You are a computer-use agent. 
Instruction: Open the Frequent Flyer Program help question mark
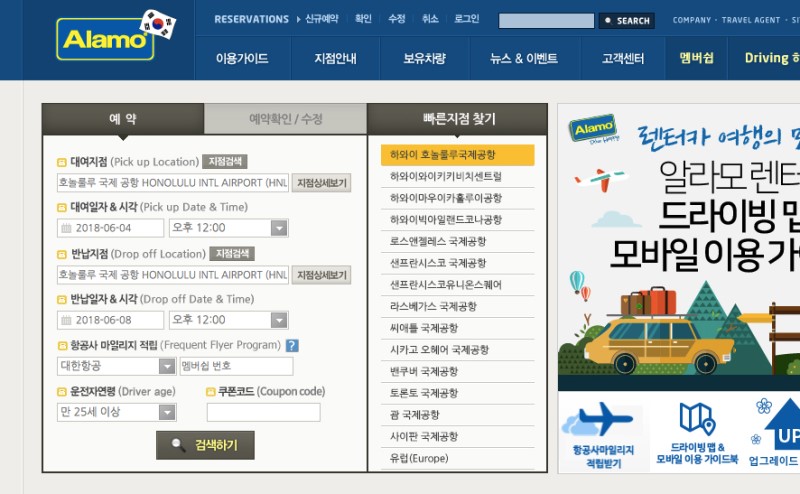(x=292, y=345)
